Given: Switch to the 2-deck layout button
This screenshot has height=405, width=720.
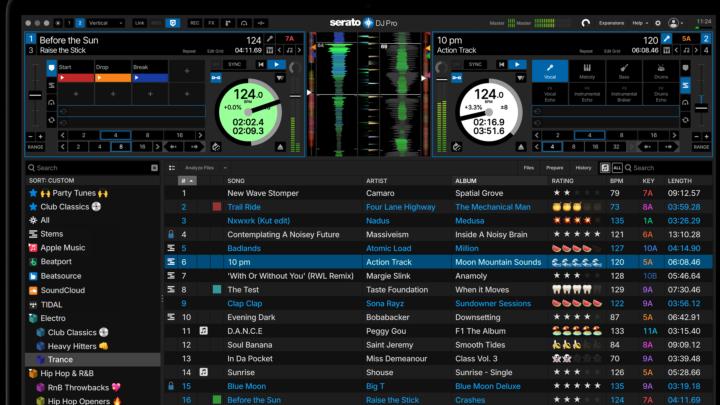Looking at the screenshot, I should (80, 23).
